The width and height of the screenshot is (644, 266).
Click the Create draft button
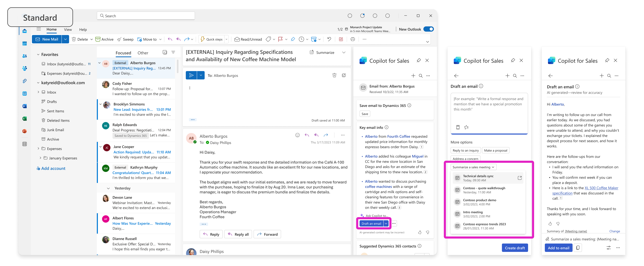point(515,248)
